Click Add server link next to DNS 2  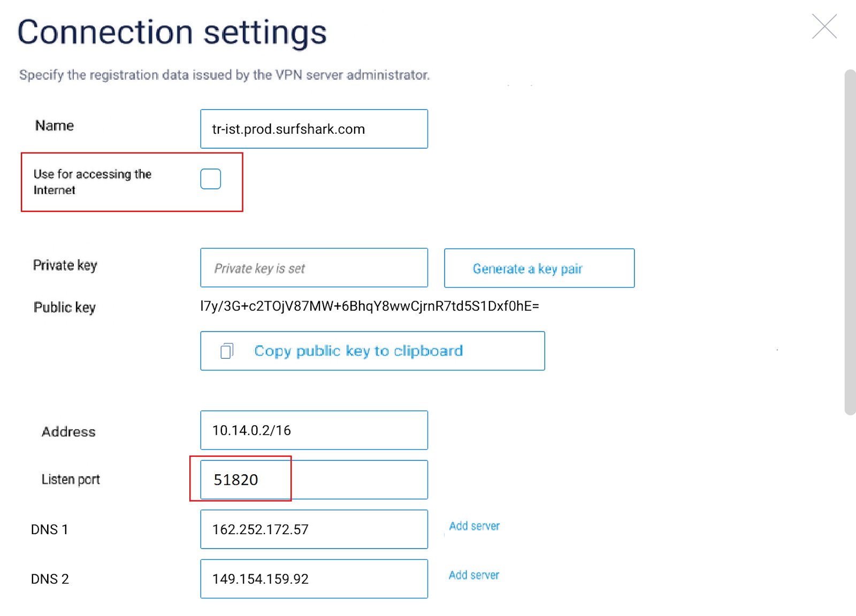[474, 575]
